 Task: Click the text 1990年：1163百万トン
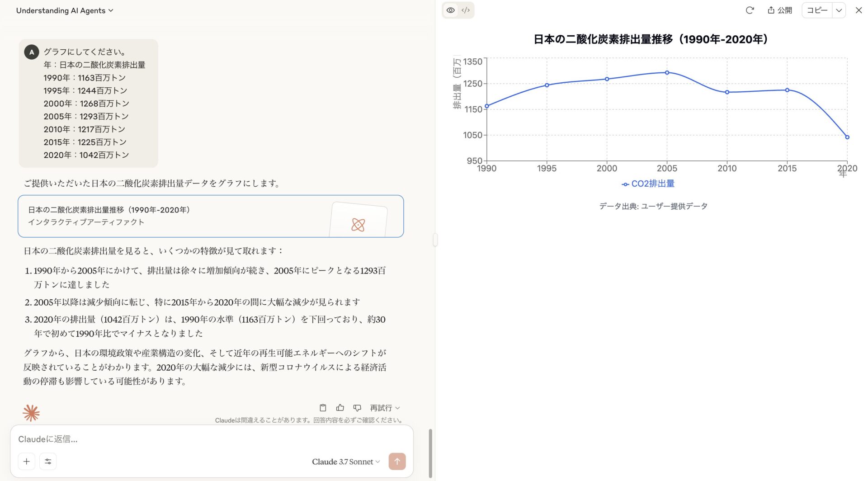tap(85, 78)
